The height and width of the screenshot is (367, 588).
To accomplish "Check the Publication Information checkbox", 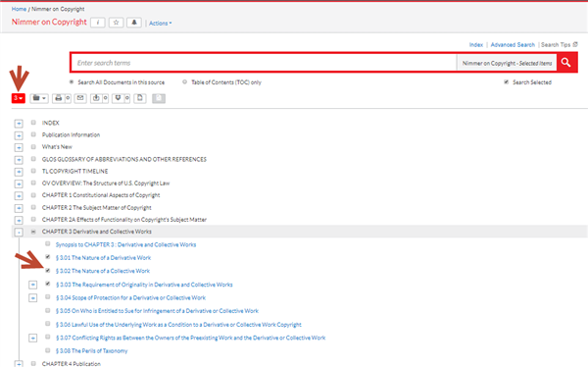I will [x=33, y=134].
